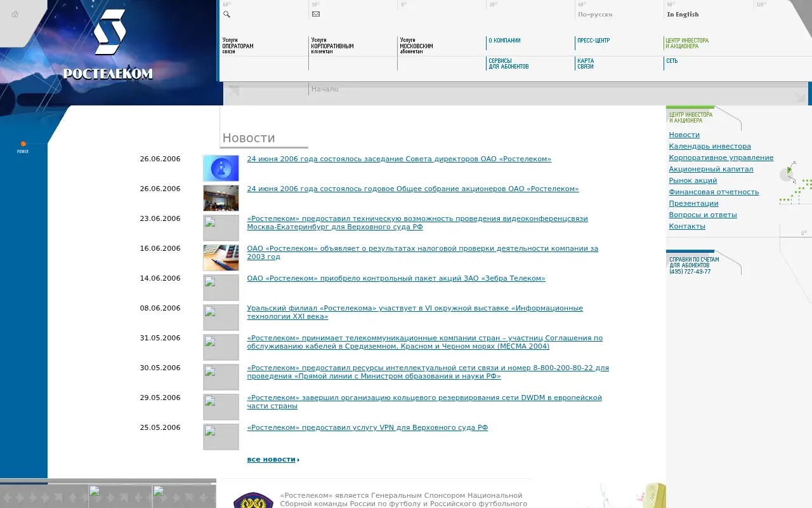This screenshot has width=812, height=508.
Task: Open news about VPN для Верховного суда
Action: [x=367, y=427]
